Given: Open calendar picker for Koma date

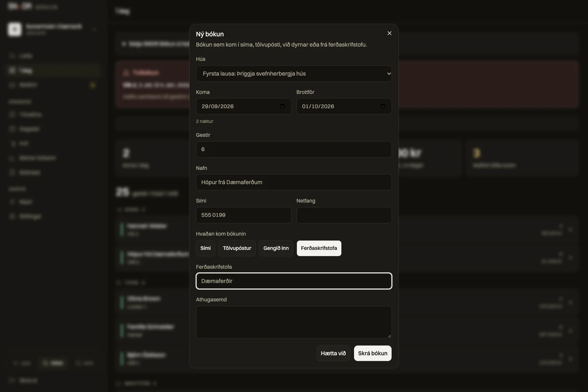Looking at the screenshot, I should [x=283, y=106].
